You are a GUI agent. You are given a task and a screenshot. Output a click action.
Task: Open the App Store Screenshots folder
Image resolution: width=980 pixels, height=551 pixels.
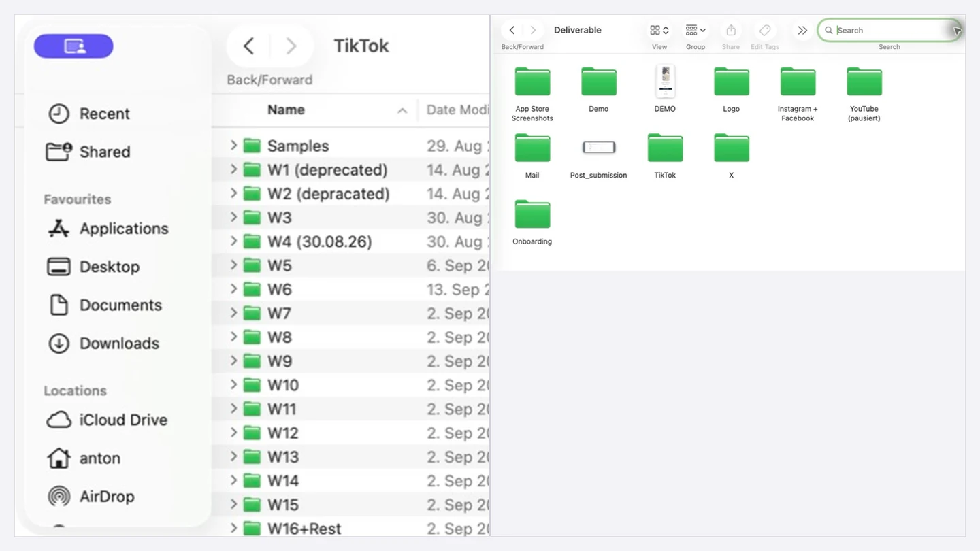[x=532, y=94]
